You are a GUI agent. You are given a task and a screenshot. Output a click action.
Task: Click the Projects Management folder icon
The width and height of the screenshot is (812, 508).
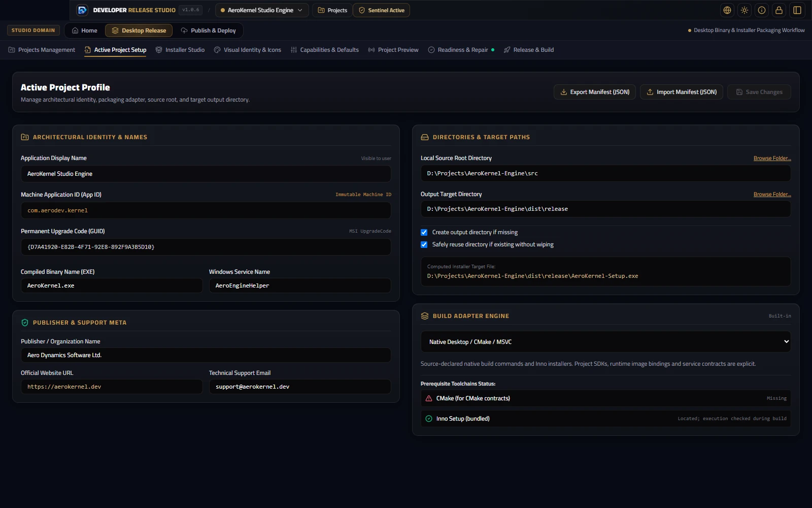(12, 50)
